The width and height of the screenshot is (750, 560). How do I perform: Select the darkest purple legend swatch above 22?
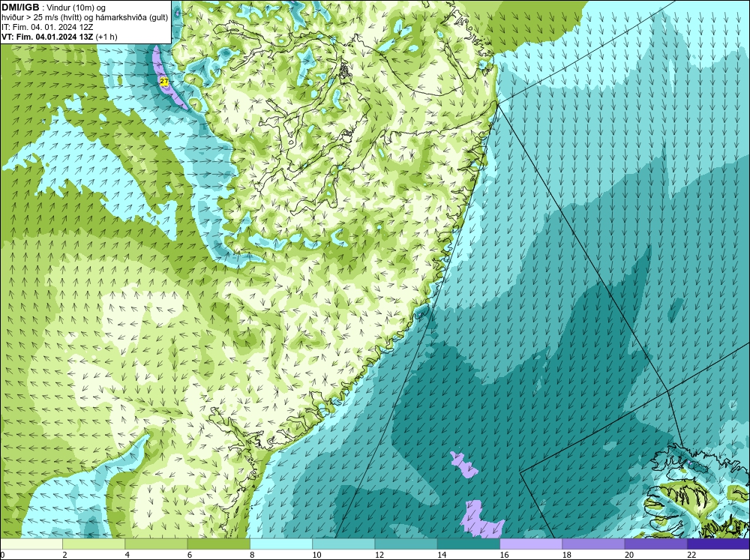[x=718, y=544]
